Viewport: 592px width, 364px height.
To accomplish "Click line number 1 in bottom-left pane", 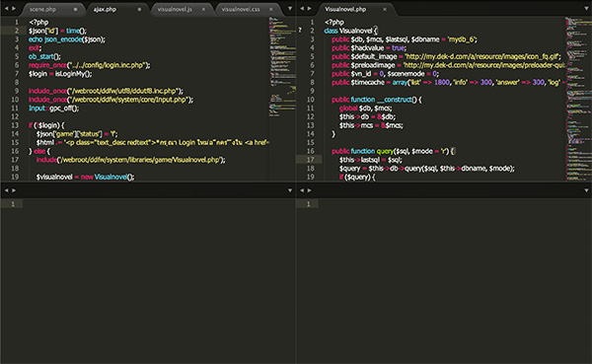I will [x=13, y=204].
